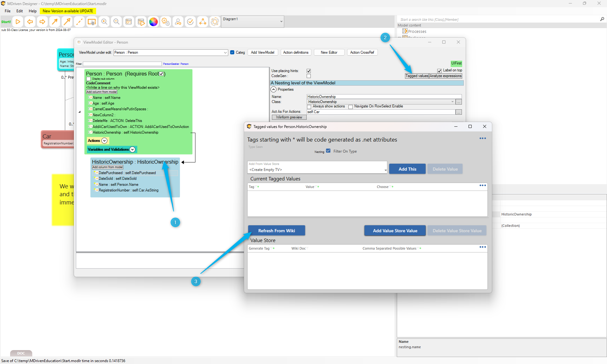Viewport: 607px width, 364px height.
Task: Click the search magnifier in model search
Action: (x=602, y=19)
